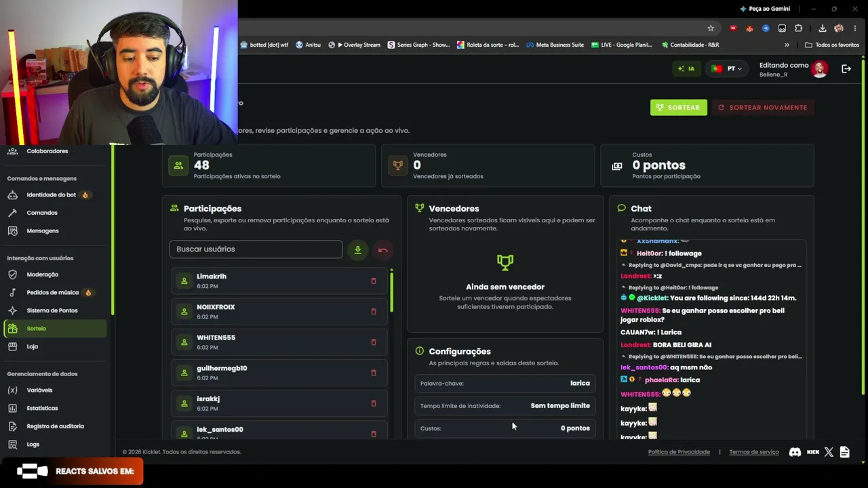868x488 pixels.
Task: Click the Participações count card icon
Action: [178, 165]
